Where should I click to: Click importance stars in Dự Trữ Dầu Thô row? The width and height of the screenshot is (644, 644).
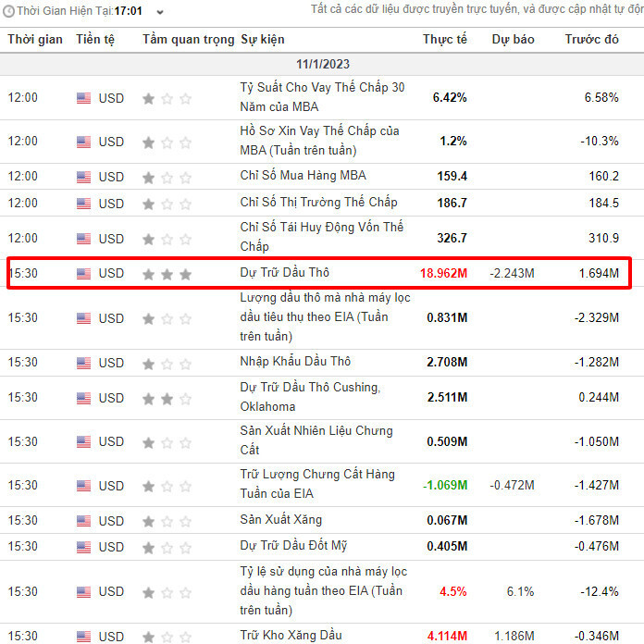[x=167, y=274]
